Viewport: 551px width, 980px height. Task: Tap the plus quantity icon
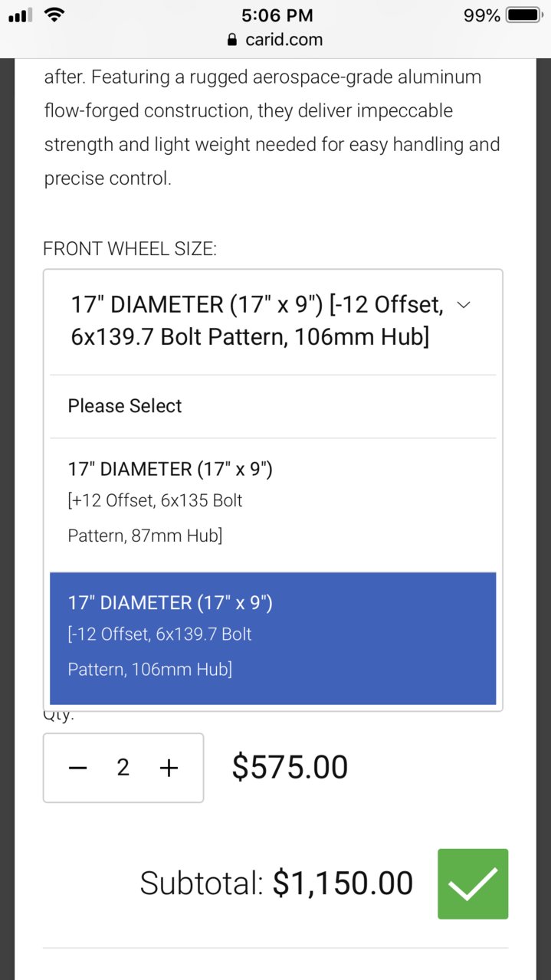(x=169, y=768)
